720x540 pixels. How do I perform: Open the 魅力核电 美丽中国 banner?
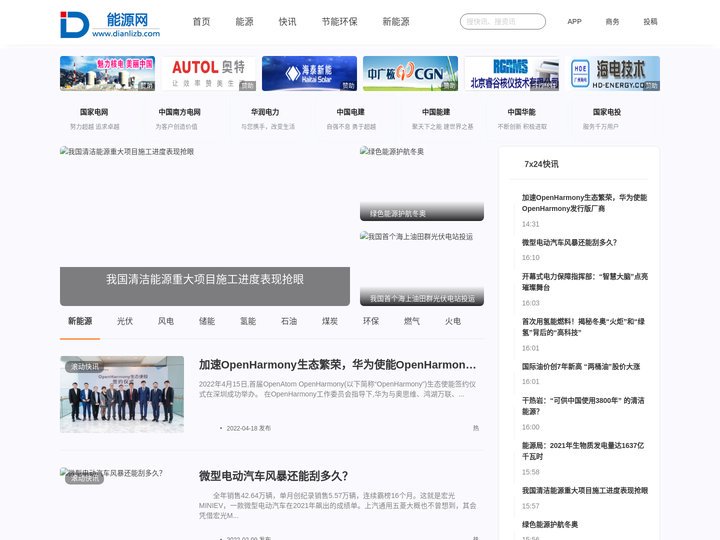coord(107,73)
